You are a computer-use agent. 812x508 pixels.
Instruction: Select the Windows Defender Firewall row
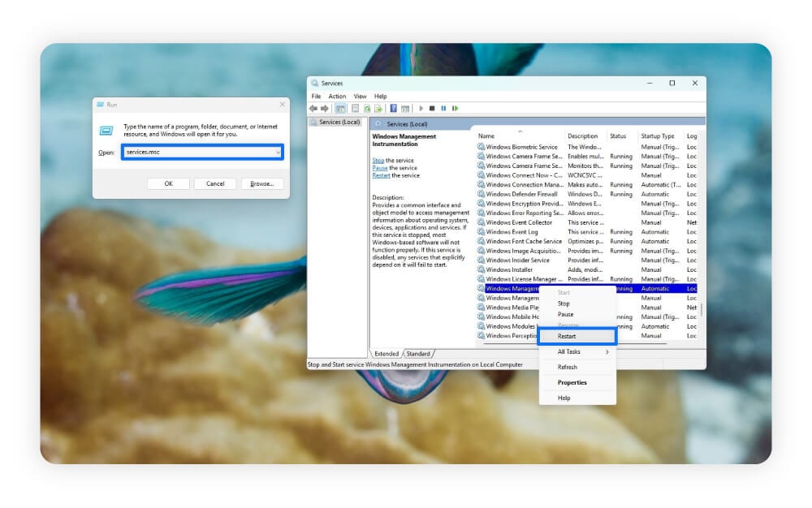tap(587, 194)
